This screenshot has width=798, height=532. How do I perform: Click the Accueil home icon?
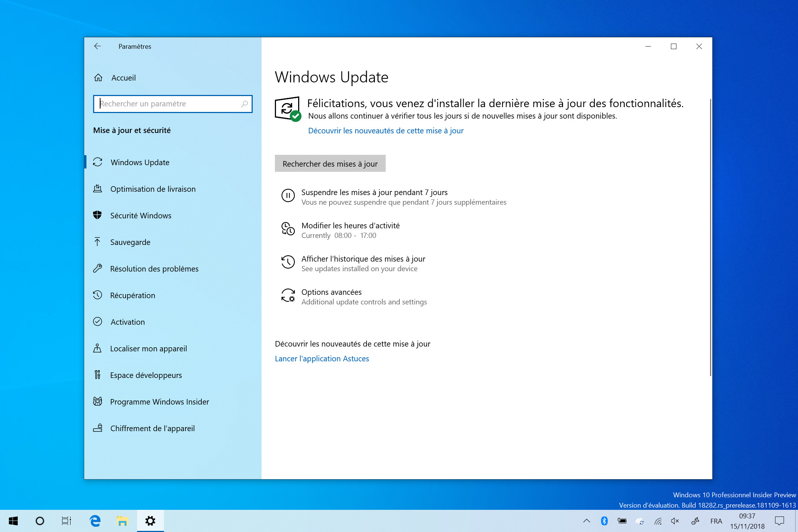click(x=98, y=78)
